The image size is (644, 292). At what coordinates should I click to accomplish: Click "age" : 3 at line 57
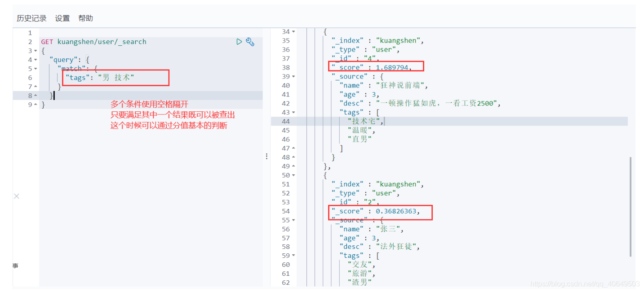point(360,238)
